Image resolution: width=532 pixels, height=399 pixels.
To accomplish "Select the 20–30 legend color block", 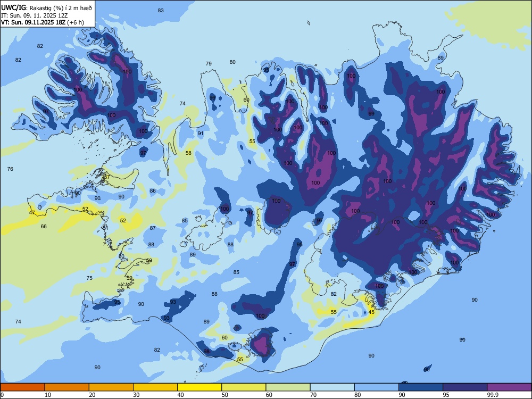I will 111,387.
